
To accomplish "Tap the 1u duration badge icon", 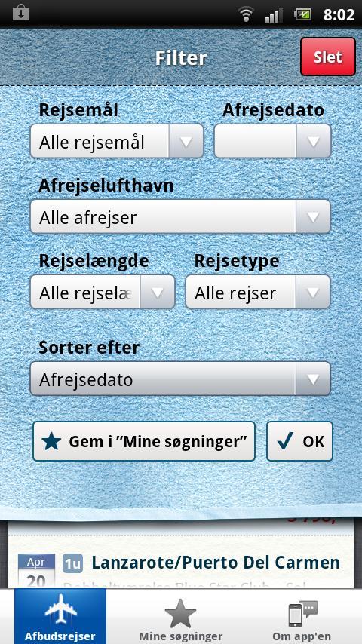I will [72, 563].
